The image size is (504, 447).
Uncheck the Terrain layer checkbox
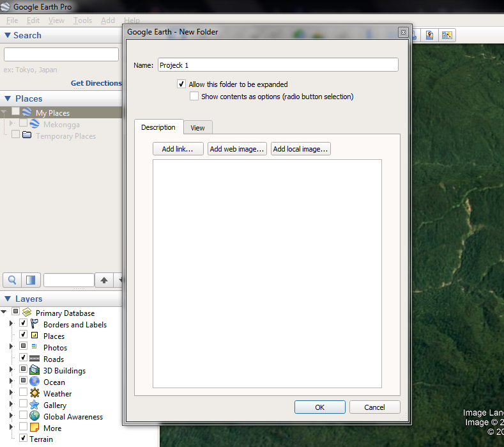click(x=23, y=438)
